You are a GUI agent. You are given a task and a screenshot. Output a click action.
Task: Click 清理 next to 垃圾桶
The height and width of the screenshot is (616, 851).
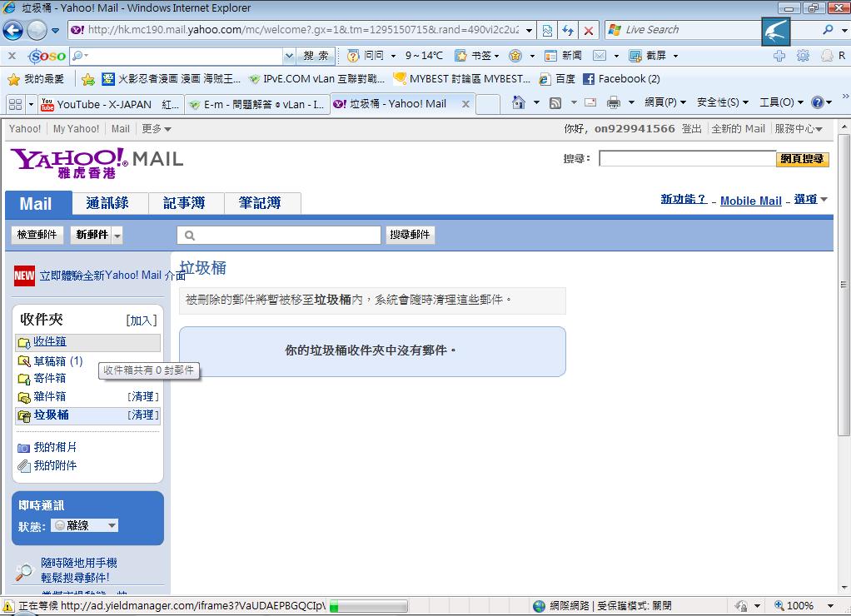coord(143,415)
